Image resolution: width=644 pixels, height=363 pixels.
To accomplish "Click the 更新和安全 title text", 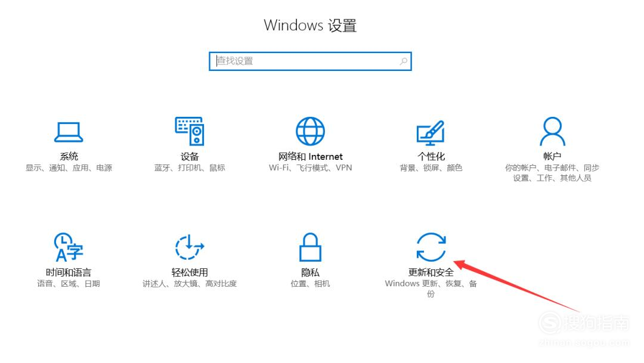I will (431, 272).
